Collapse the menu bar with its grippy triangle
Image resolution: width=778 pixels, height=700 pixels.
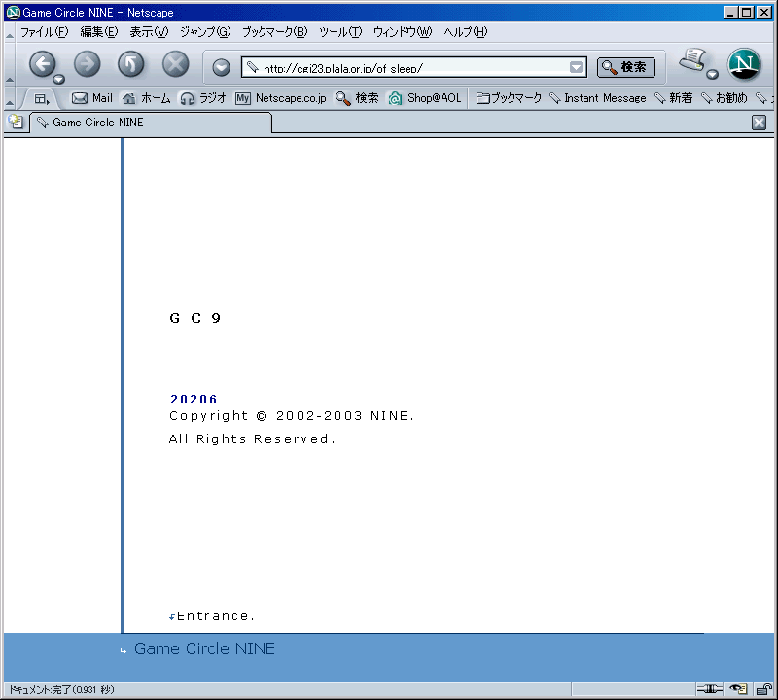[x=10, y=35]
